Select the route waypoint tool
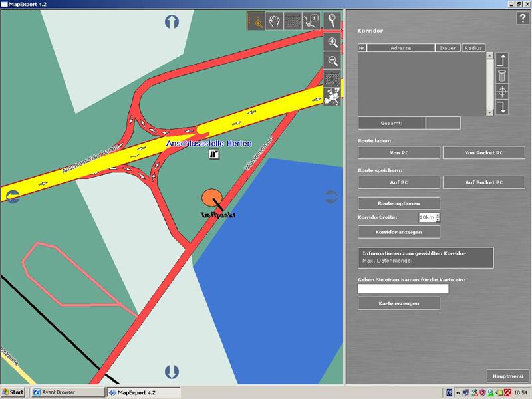Image resolution: width=532 pixels, height=399 pixels. click(311, 21)
